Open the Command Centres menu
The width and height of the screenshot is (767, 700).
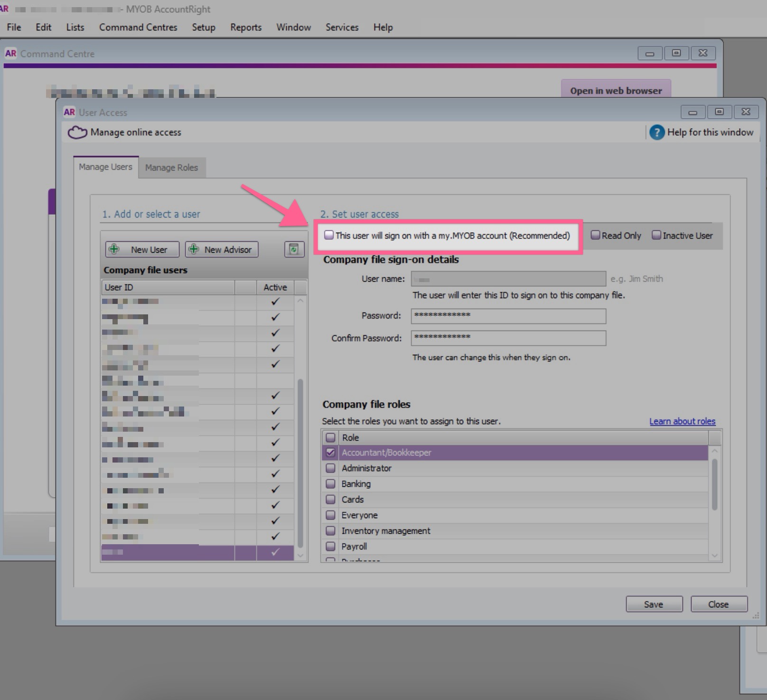click(138, 27)
